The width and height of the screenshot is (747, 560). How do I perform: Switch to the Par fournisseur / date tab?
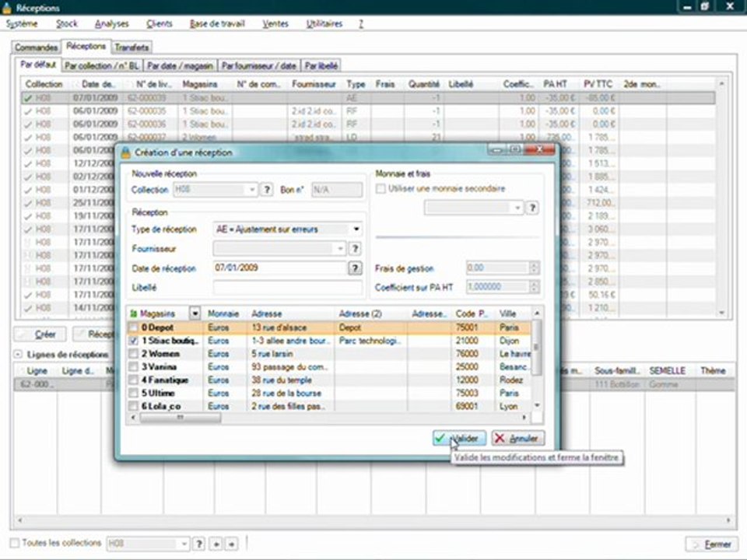tap(259, 65)
